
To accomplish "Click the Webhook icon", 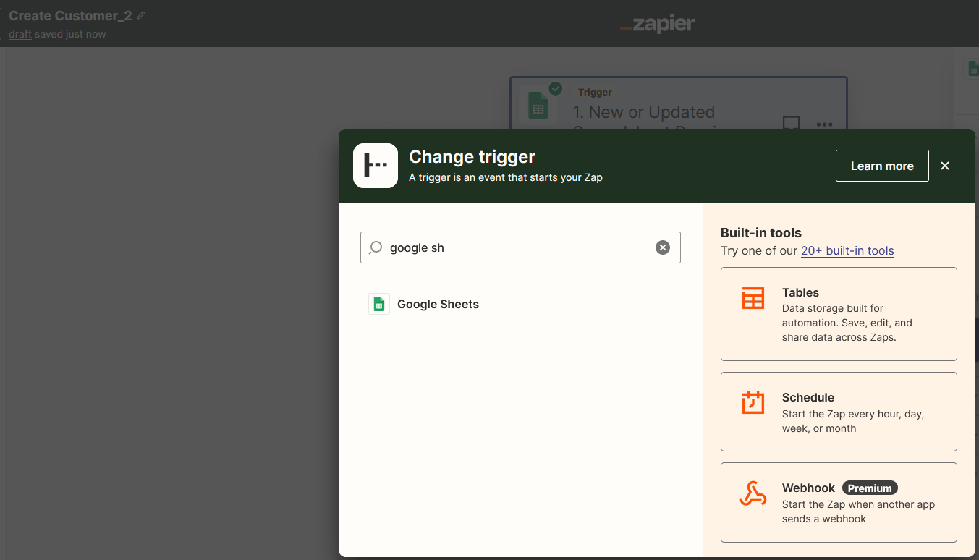I will pos(753,493).
